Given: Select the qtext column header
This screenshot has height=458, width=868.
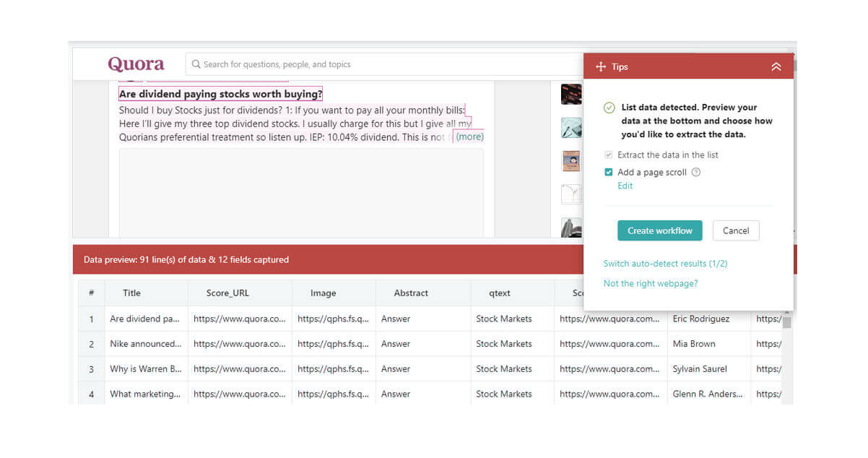Looking at the screenshot, I should pyautogui.click(x=500, y=293).
